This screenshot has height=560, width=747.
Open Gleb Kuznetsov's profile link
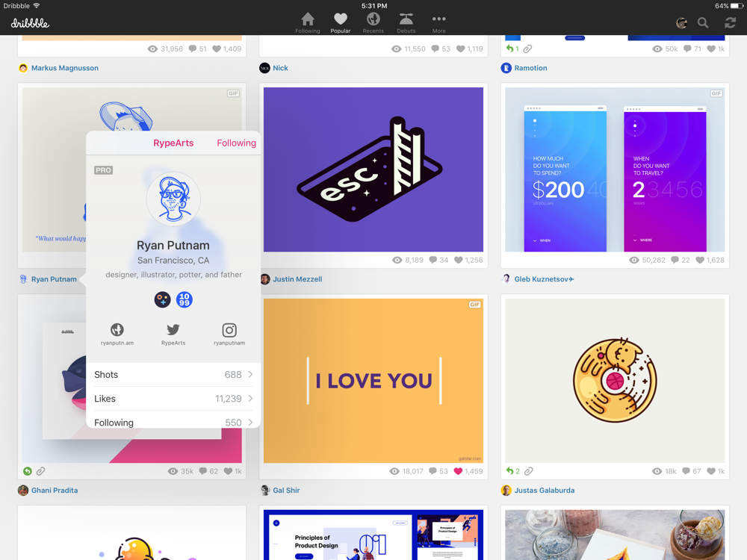[543, 279]
